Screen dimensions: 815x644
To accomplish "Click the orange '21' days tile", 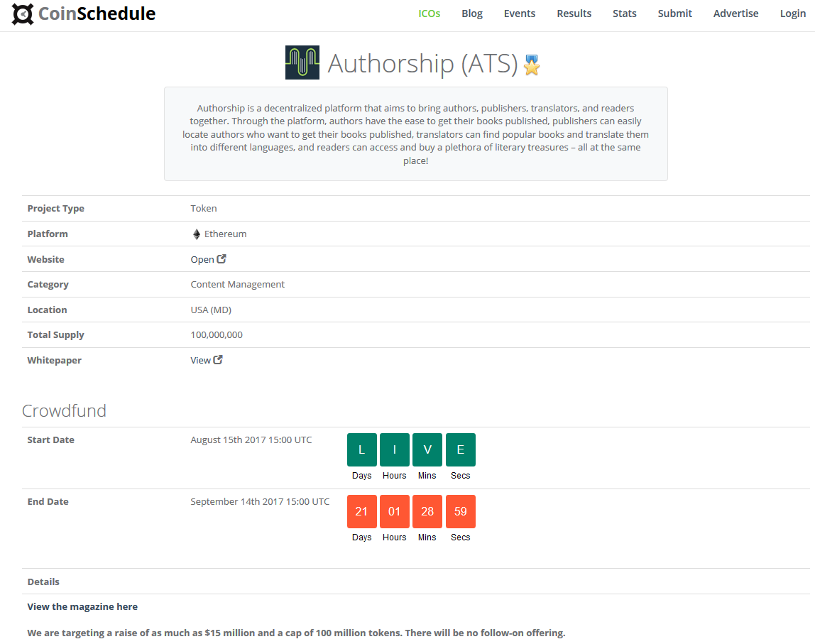I will coord(362,511).
